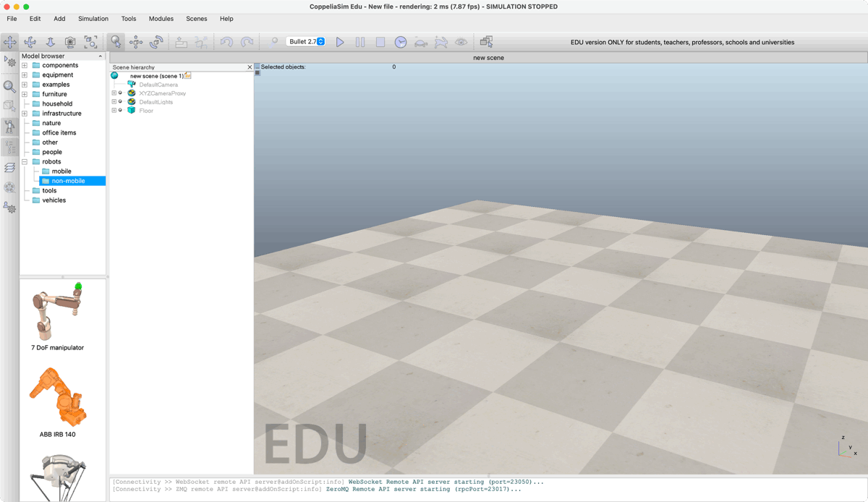Open scene object properties magnifier icon
The image size is (868, 502).
[x=9, y=87]
